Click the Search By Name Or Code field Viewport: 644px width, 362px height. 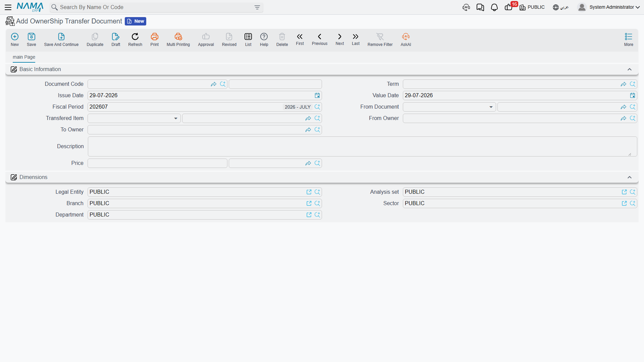(156, 7)
